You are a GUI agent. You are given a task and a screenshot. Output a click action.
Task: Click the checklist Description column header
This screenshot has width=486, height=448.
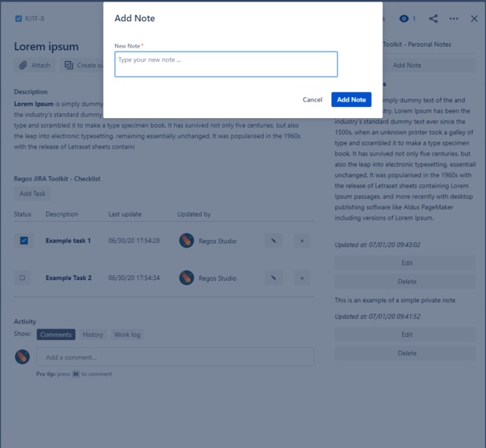tap(62, 214)
